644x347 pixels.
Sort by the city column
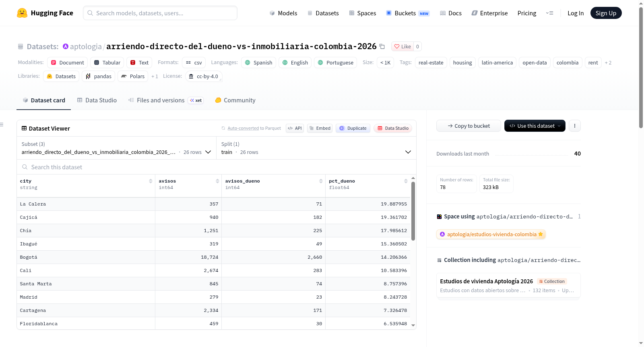tap(151, 181)
